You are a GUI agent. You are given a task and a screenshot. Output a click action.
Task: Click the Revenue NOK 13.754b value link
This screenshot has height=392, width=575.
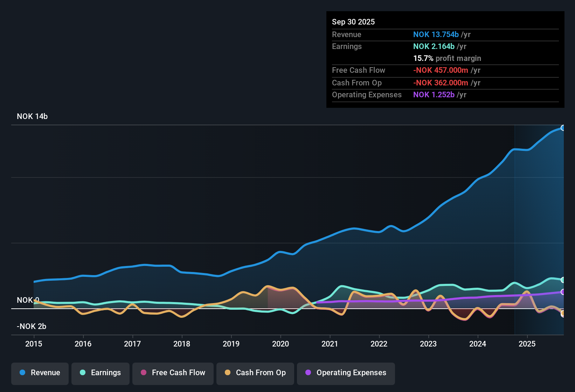(436, 34)
